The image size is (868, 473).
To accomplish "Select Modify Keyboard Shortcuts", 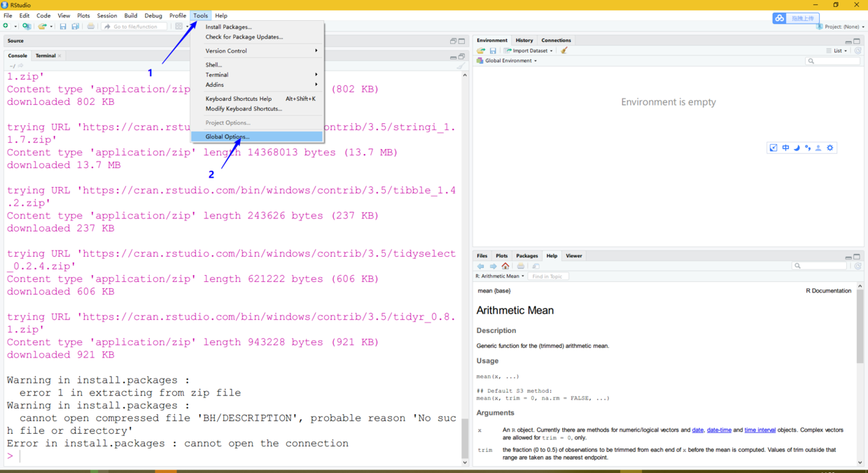I will (258, 108).
